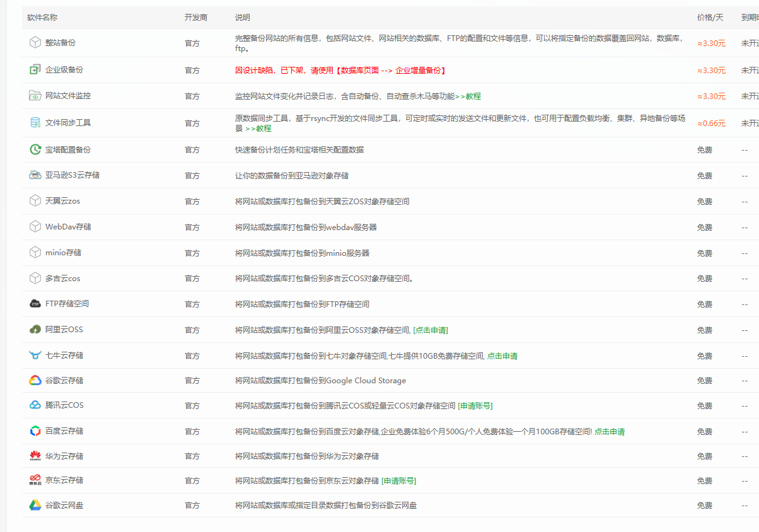
Task: Click the 华为云存储 Huawei icon
Action: (35, 455)
